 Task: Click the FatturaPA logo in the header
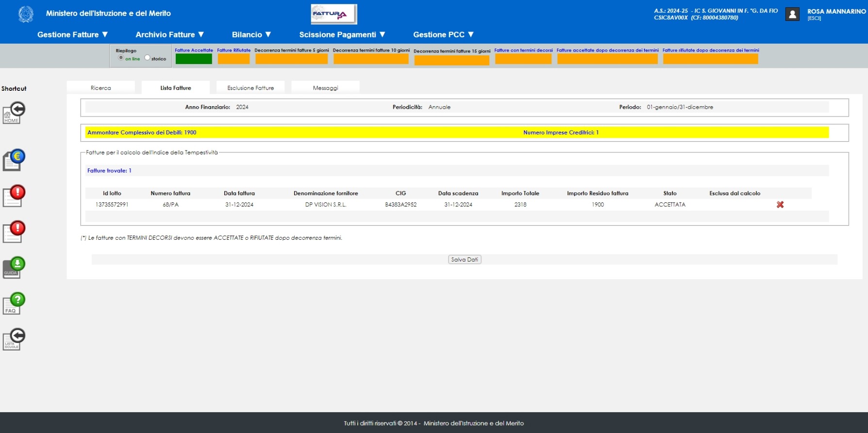334,14
